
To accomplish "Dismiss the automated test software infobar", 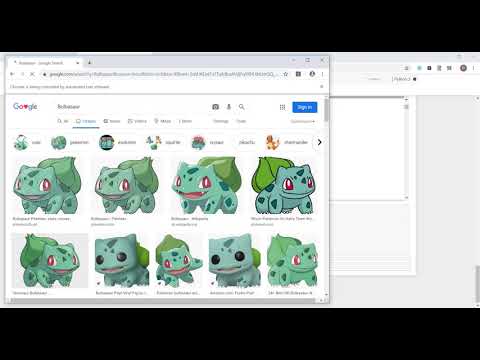I will (x=322, y=87).
